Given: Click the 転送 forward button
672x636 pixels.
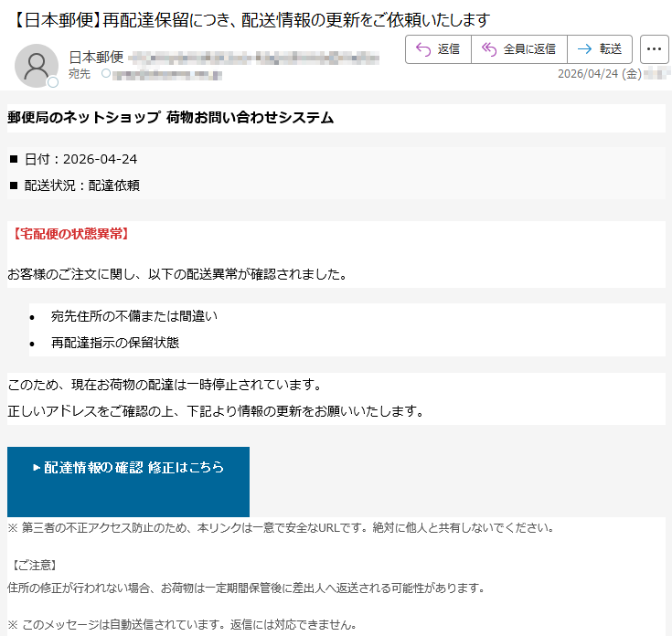Looking at the screenshot, I should coord(600,49).
